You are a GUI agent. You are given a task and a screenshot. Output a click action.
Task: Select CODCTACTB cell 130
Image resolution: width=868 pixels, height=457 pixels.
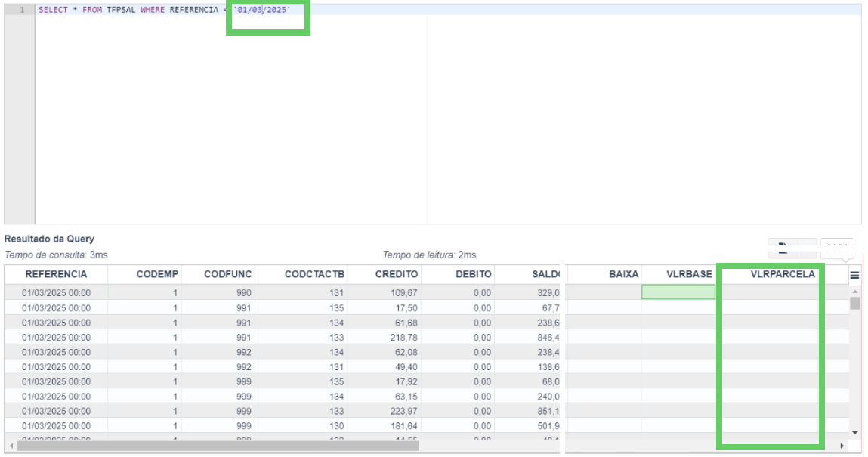pyautogui.click(x=301, y=426)
